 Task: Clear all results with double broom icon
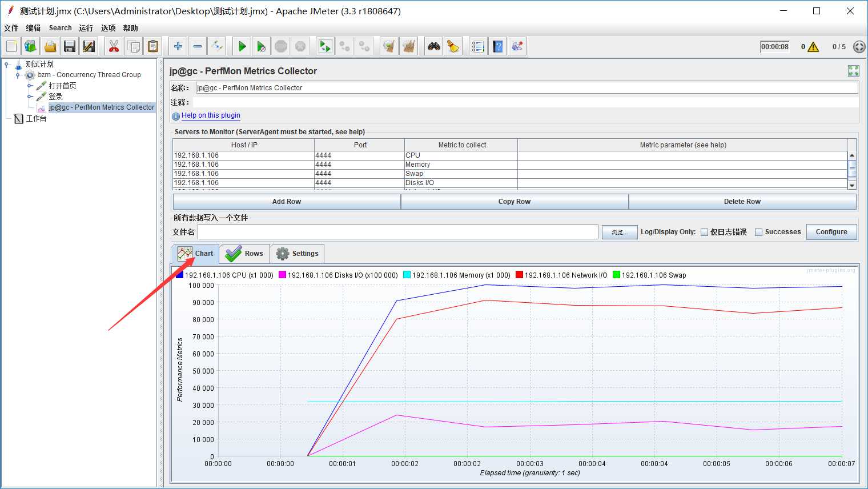pyautogui.click(x=409, y=46)
